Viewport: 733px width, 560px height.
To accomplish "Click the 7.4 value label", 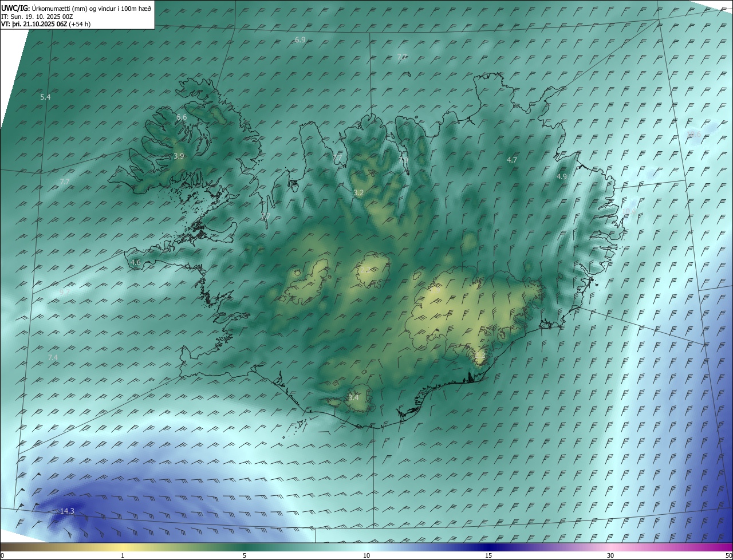I will click(x=53, y=357).
